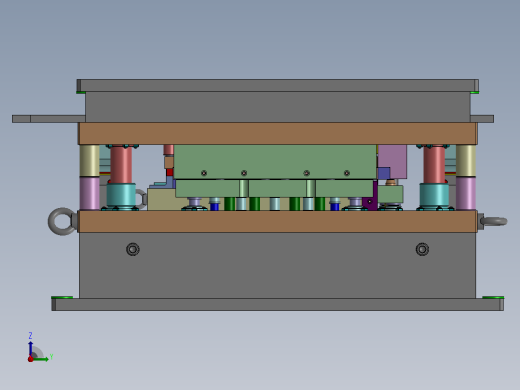Select the right pink support column

466,193
